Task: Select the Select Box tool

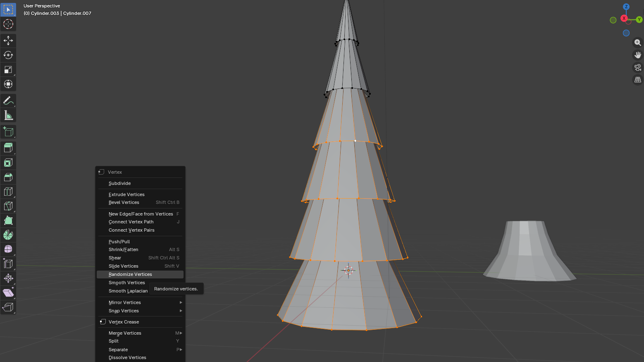Action: (8, 10)
